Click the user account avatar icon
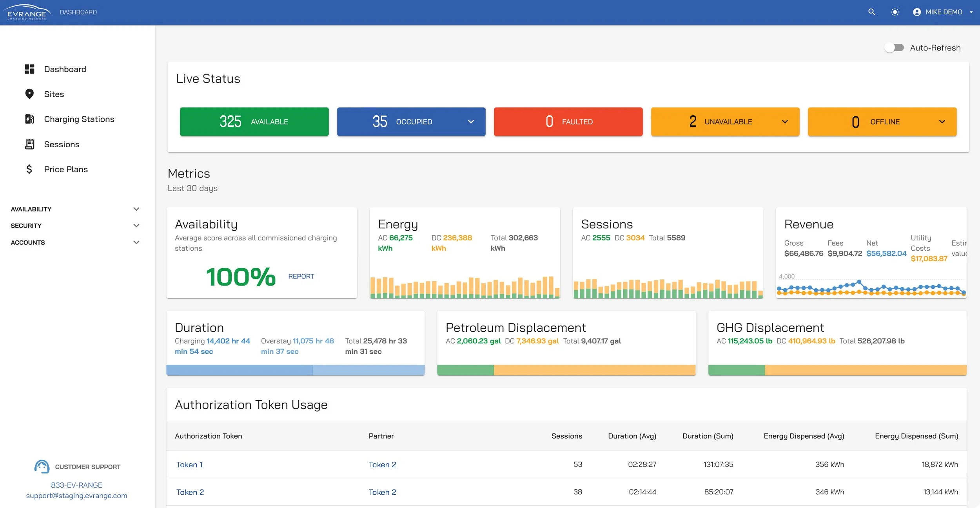The image size is (980, 508). (x=916, y=12)
